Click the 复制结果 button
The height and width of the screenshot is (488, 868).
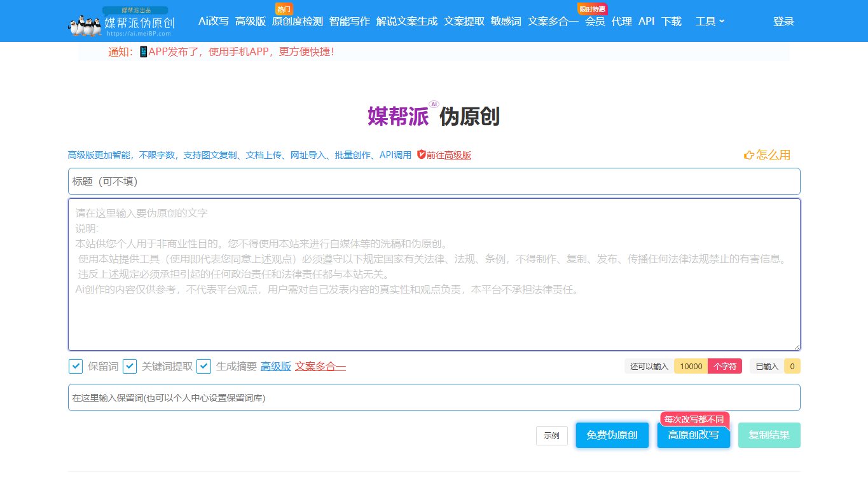[769, 435]
